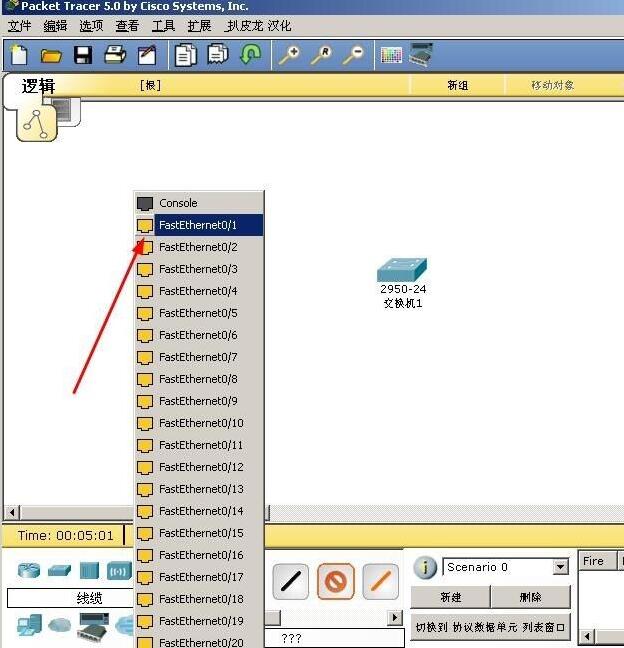Toggle the PDU list window button
624x648 pixels.
(490, 627)
